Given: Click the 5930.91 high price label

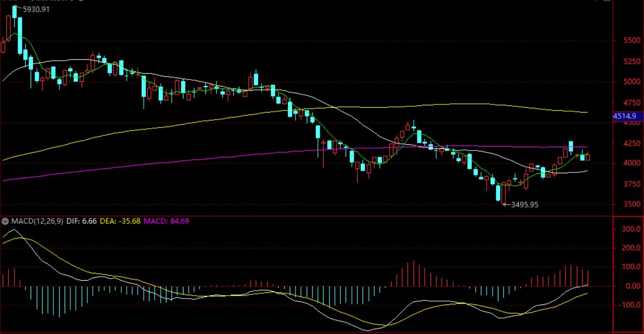Looking at the screenshot, I should click(36, 9).
